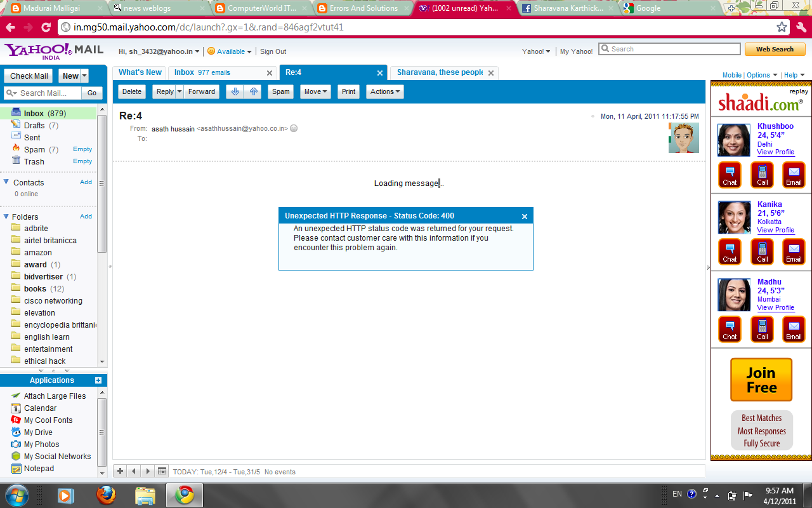This screenshot has width=812, height=508.
Task: Open Attach Large Files application
Action: (x=55, y=396)
